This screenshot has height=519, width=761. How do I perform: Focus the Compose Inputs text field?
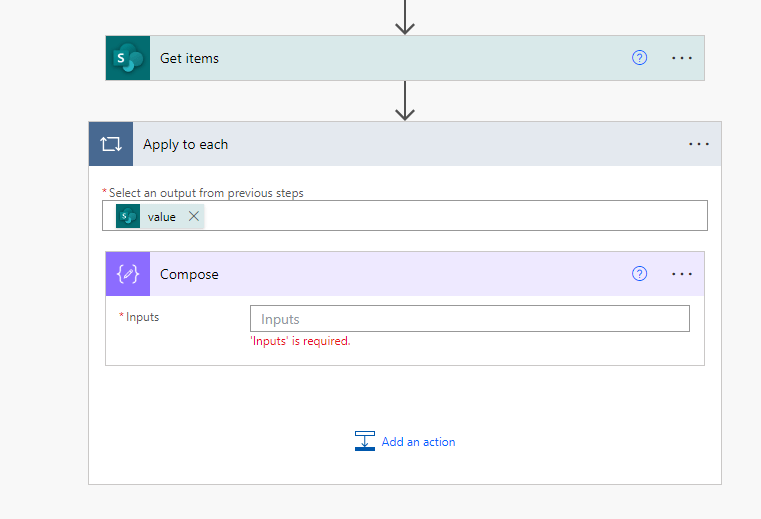coord(469,319)
